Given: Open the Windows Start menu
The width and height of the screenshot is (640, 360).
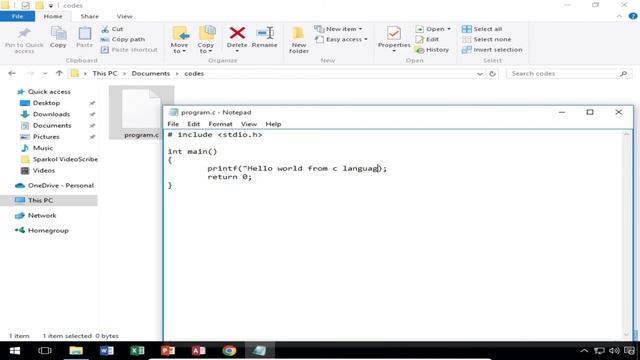Looking at the screenshot, I should [x=15, y=351].
